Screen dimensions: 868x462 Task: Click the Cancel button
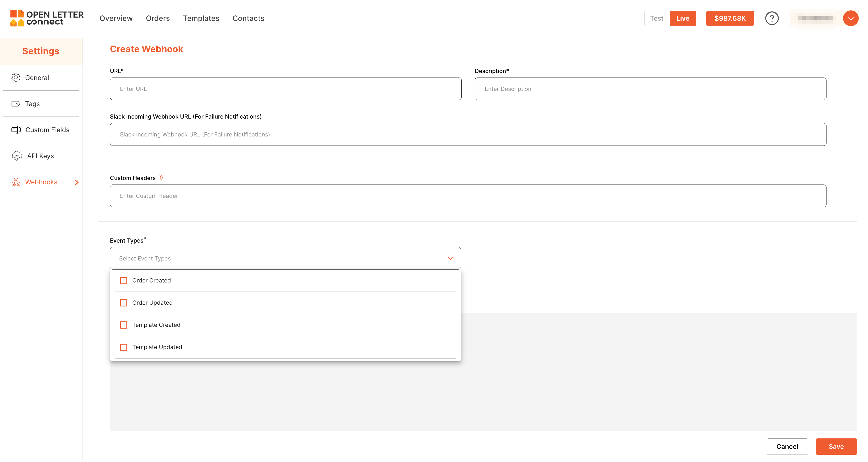pyautogui.click(x=787, y=447)
